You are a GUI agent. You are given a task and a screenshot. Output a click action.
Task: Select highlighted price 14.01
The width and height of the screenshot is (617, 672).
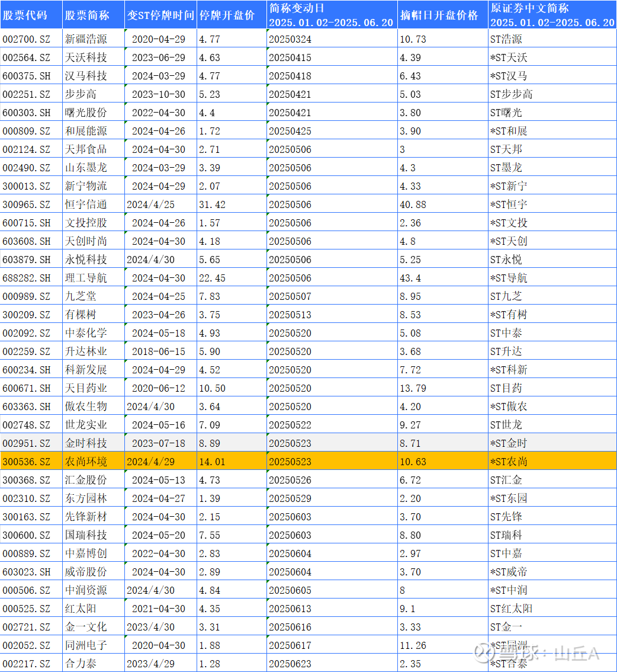click(x=232, y=462)
